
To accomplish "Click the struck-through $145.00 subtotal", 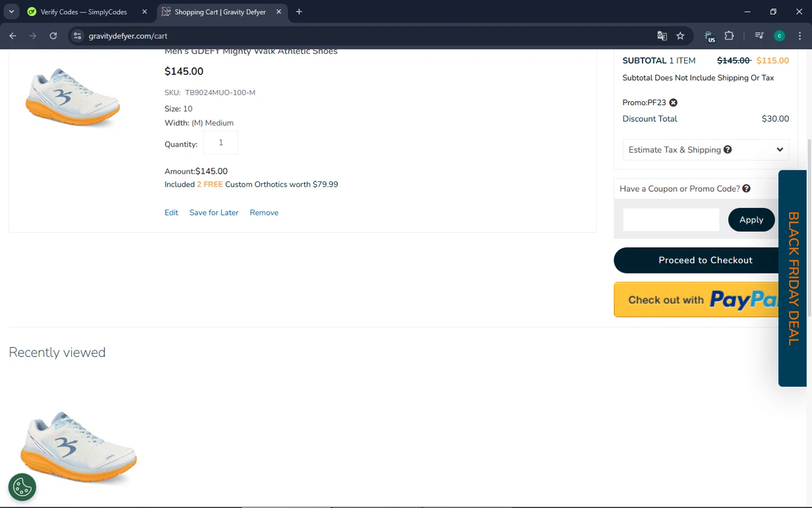I will [x=734, y=61].
